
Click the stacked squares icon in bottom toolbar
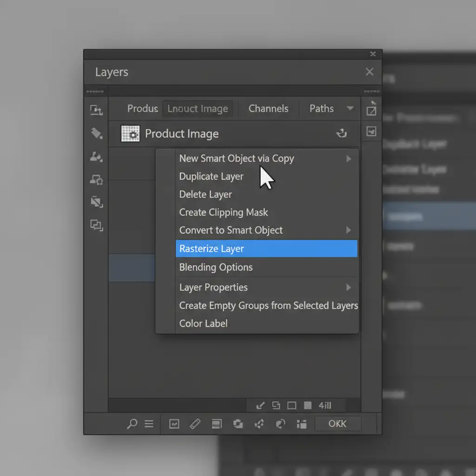238,423
